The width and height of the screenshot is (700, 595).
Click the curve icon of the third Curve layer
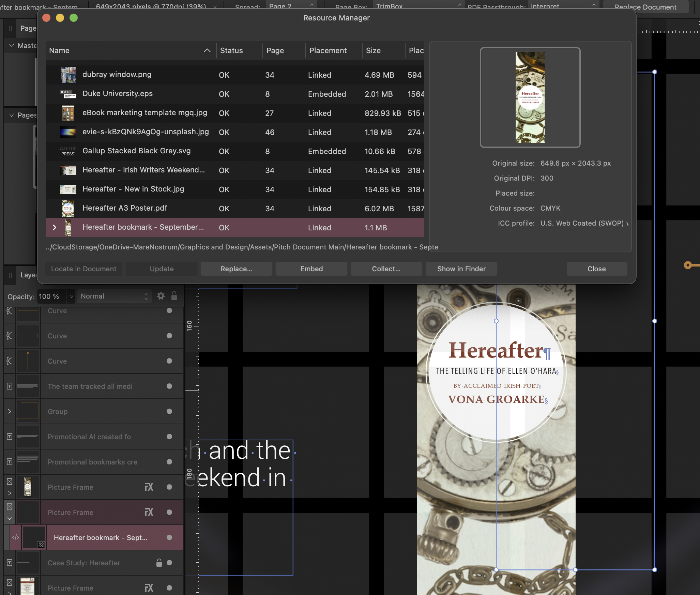9,361
